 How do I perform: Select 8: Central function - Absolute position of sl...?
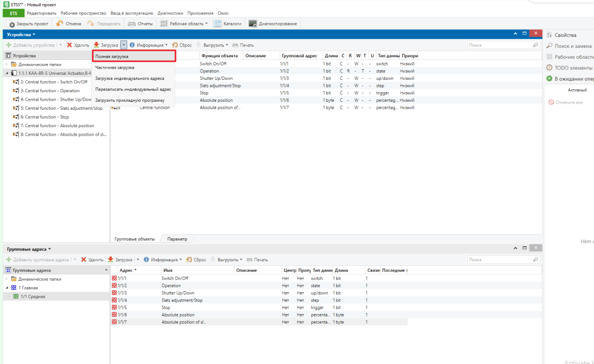(59, 135)
